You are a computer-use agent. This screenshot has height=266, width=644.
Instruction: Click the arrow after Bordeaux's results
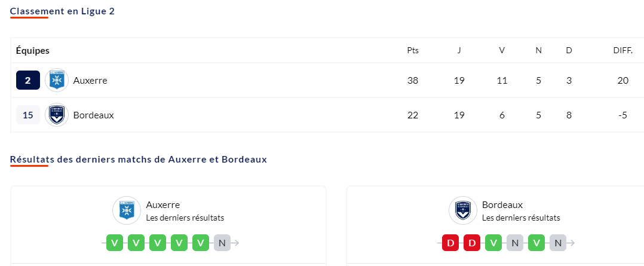tap(571, 243)
